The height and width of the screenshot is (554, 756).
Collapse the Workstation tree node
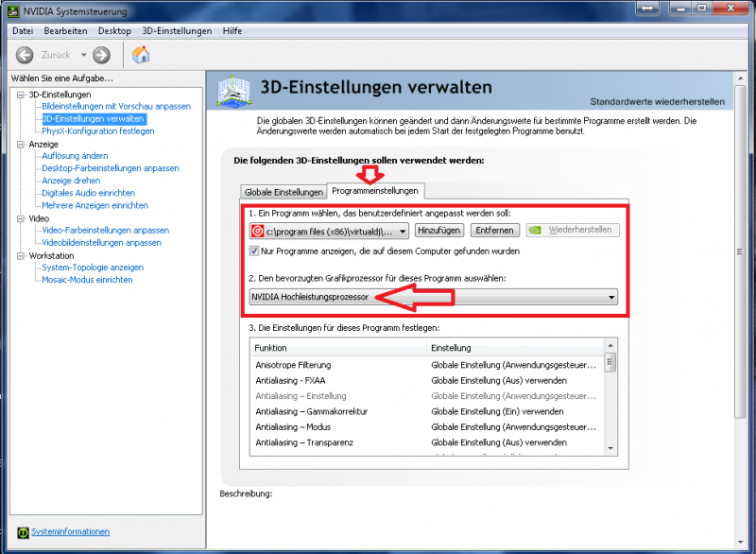click(x=21, y=255)
